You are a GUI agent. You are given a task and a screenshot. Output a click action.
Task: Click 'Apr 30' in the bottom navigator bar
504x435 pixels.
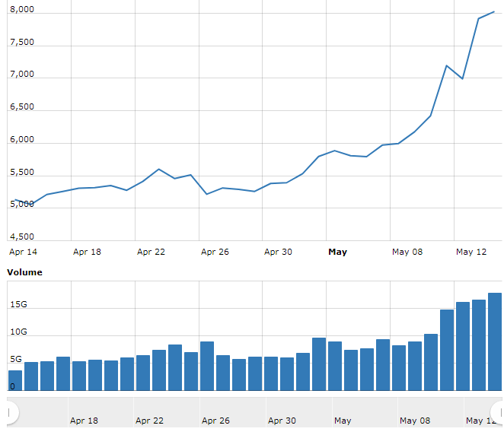282,421
